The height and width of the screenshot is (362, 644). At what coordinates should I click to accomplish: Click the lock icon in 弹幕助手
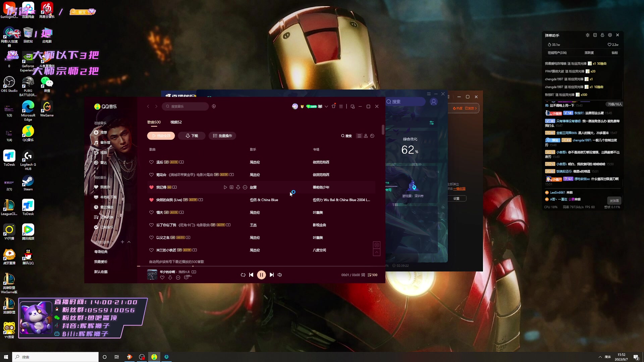tap(602, 35)
